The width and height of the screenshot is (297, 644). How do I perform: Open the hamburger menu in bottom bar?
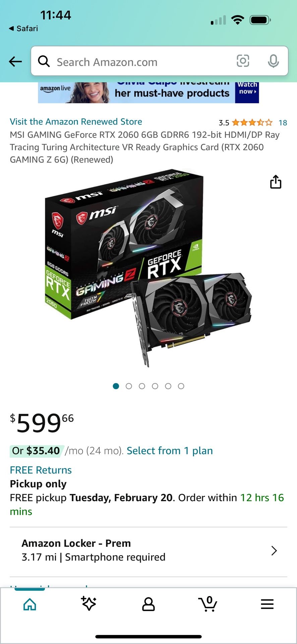click(x=267, y=604)
